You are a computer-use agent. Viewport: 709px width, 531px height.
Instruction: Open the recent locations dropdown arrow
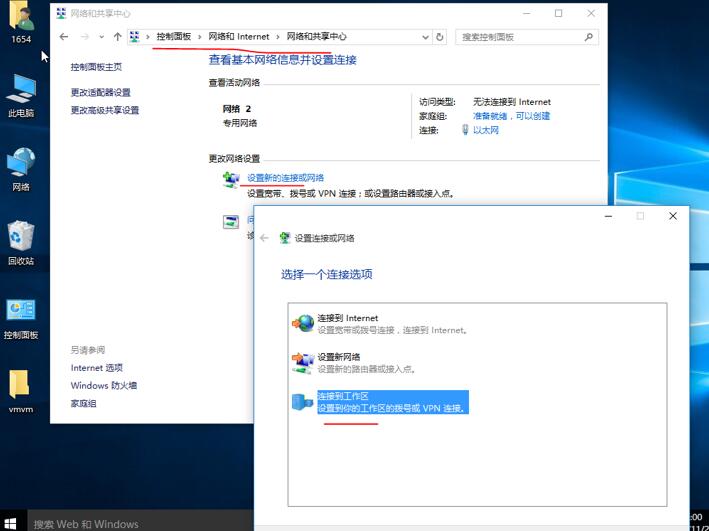(x=101, y=37)
